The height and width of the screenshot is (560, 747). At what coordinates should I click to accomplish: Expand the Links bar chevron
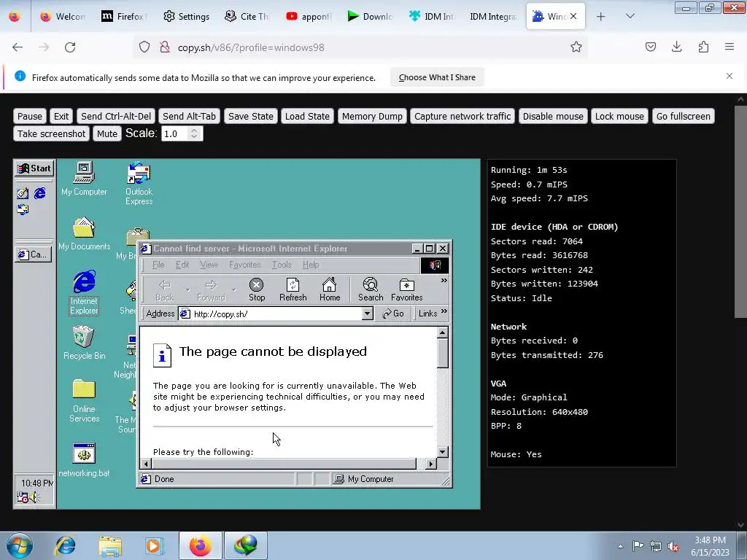(x=444, y=311)
